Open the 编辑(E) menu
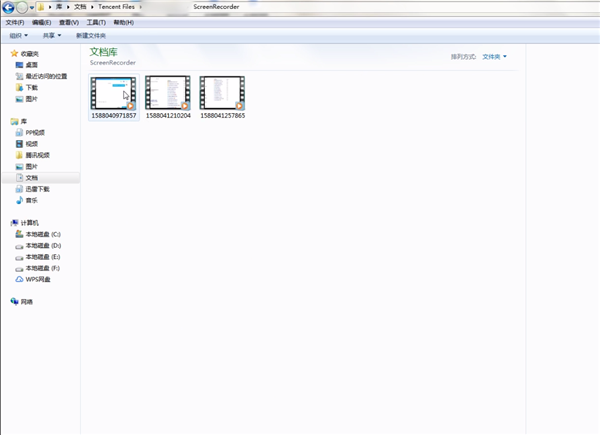 (41, 23)
